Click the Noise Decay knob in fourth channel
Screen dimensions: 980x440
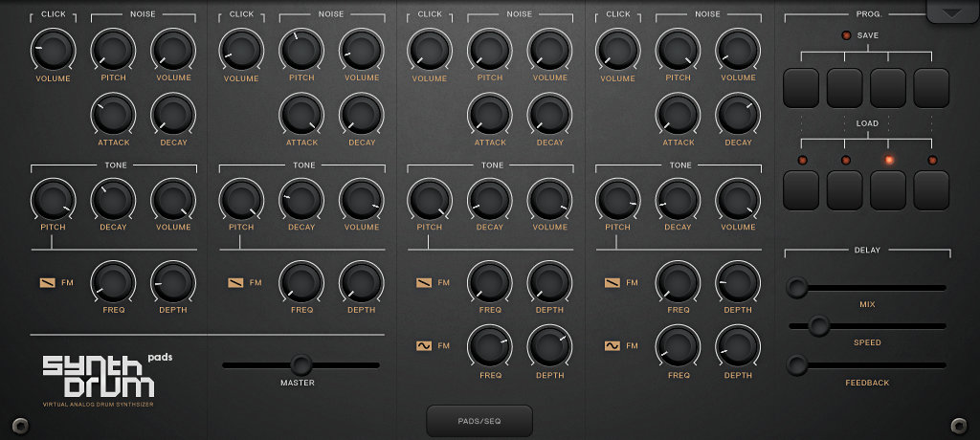(738, 114)
